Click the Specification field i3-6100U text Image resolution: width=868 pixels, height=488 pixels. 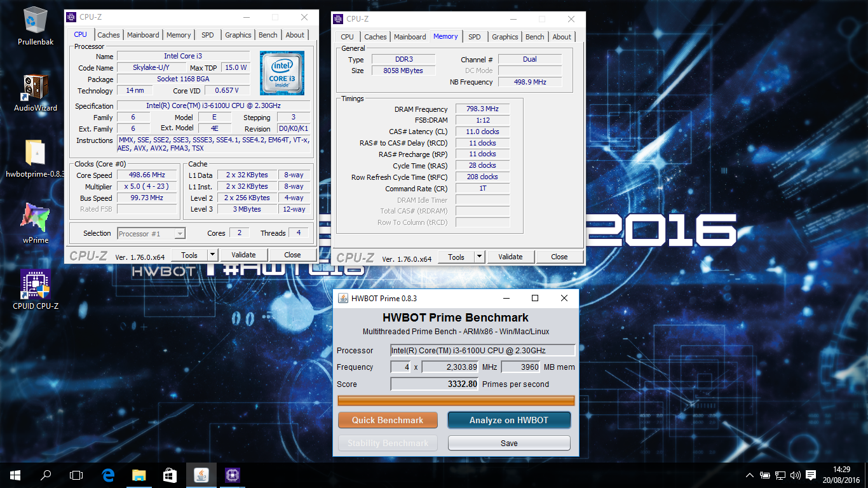214,106
